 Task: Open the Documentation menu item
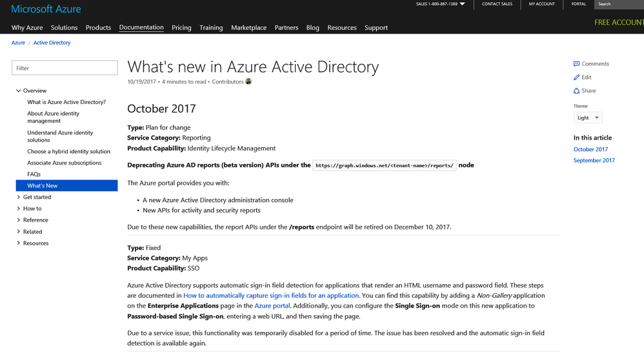[x=141, y=28]
